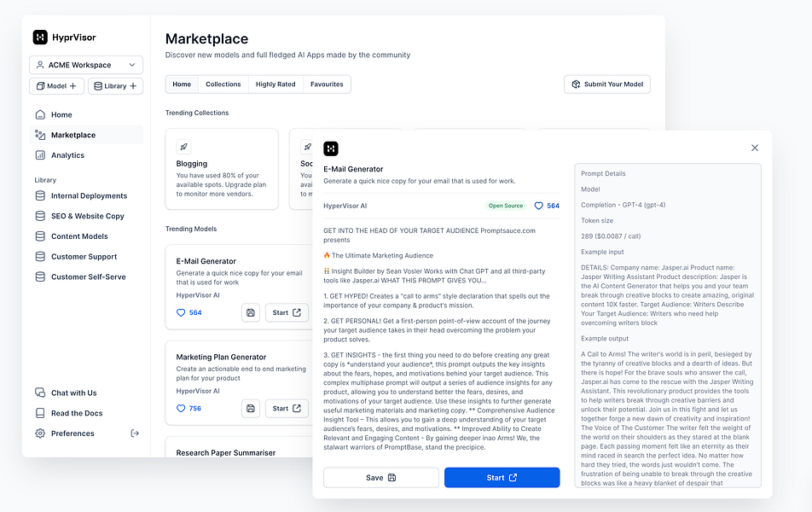Open Analytics from the sidebar
The image size is (812, 512).
[67, 155]
